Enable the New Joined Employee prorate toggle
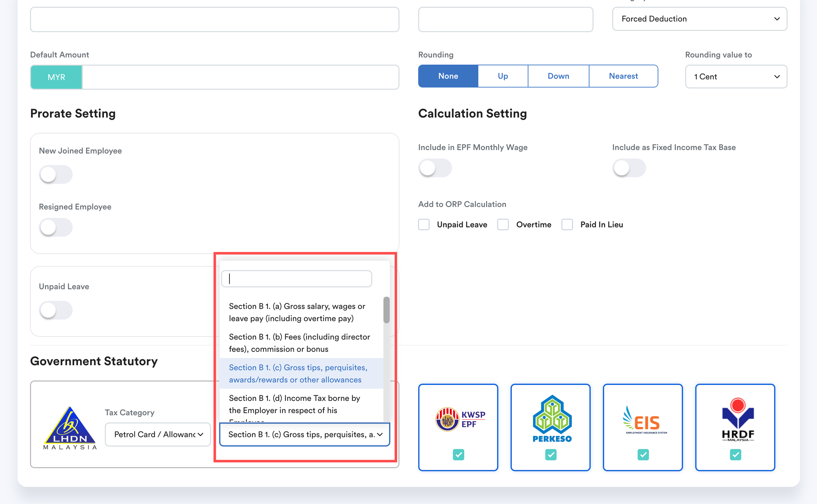 [55, 174]
